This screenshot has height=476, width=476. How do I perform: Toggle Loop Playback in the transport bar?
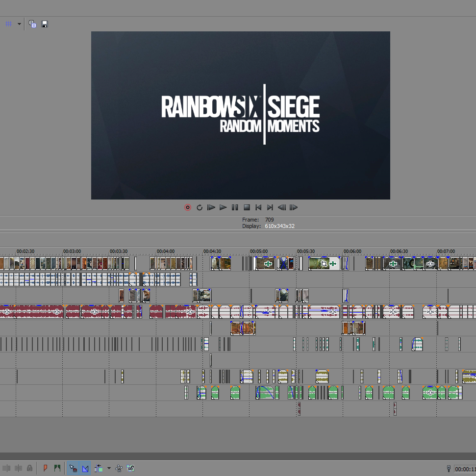tap(200, 207)
